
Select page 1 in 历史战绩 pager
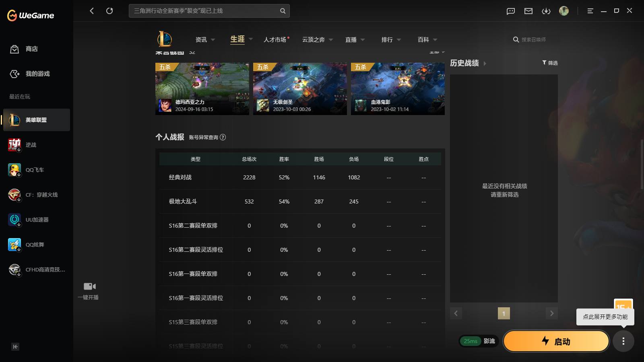tap(504, 313)
